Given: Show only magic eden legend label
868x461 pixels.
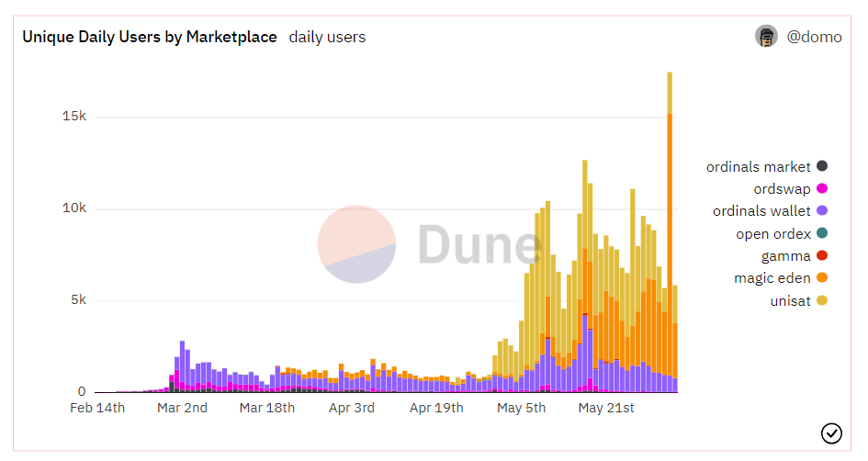Looking at the screenshot, I should [x=772, y=278].
